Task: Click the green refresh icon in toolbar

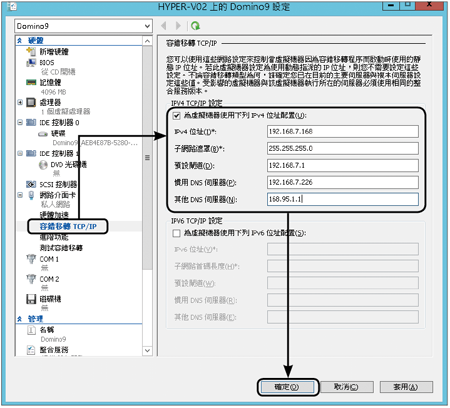Action: point(196,26)
